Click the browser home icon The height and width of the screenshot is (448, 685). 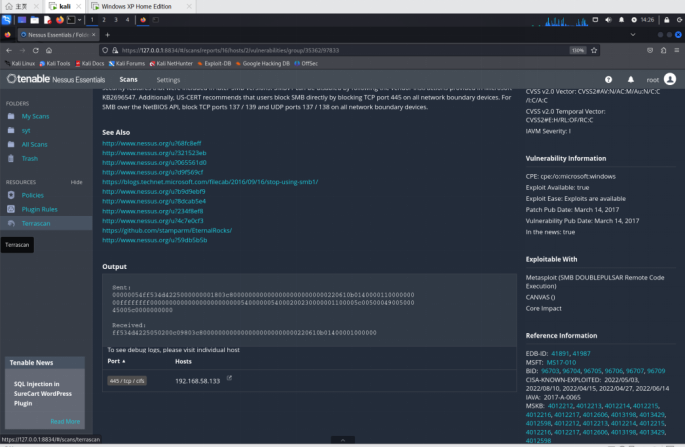point(49,50)
